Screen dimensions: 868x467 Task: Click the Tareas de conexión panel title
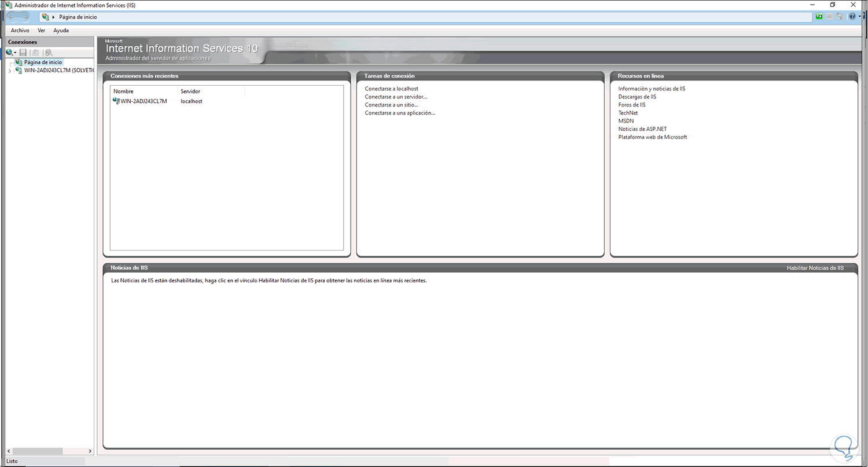tap(389, 76)
